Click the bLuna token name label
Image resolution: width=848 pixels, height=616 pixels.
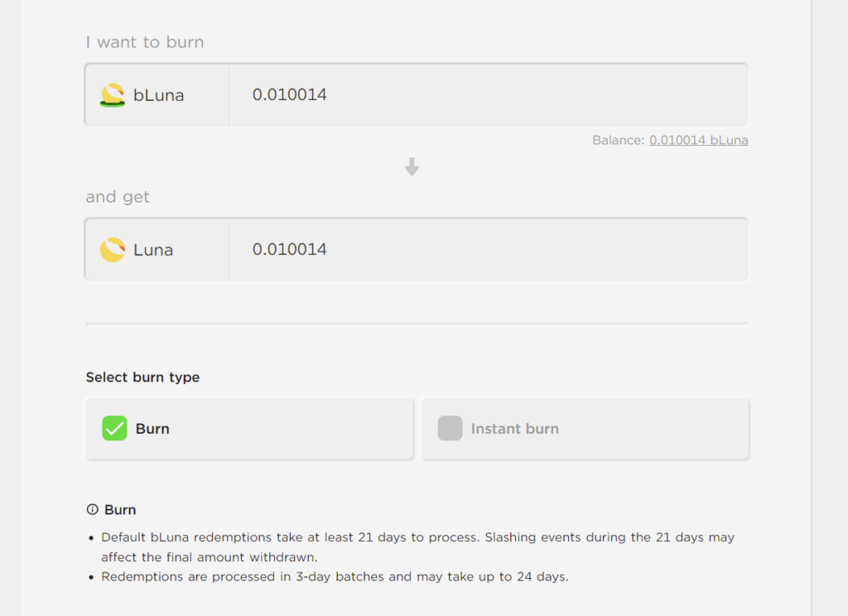coord(159,95)
